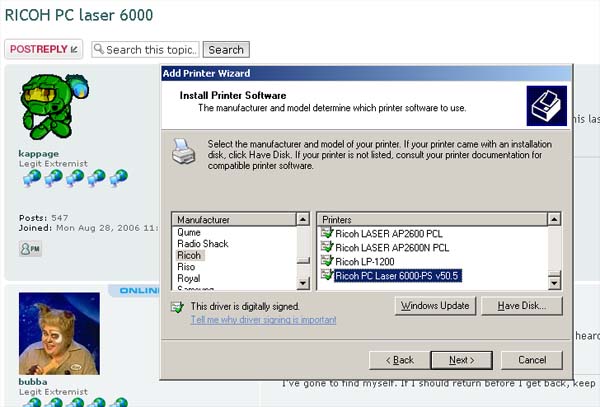Viewport: 600px width, 407px height.
Task: Click signed-driver icon beside PC Laser 6000-PS
Action: pos(327,275)
